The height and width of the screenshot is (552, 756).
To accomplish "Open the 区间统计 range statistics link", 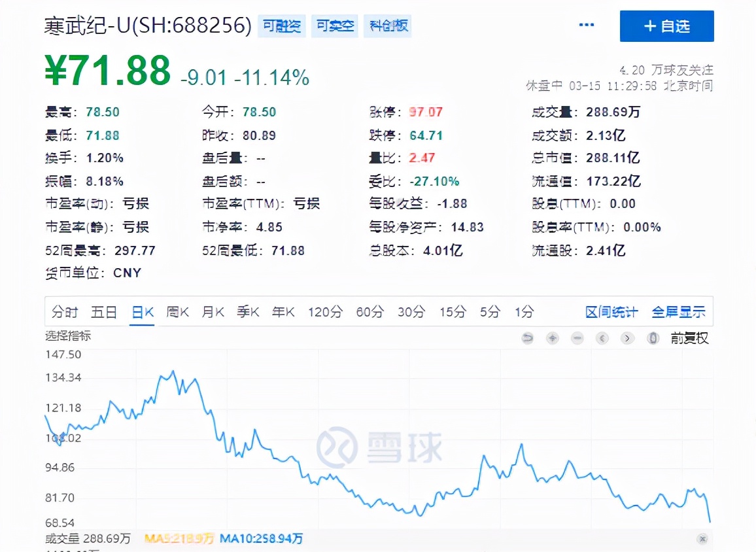I will tap(611, 312).
